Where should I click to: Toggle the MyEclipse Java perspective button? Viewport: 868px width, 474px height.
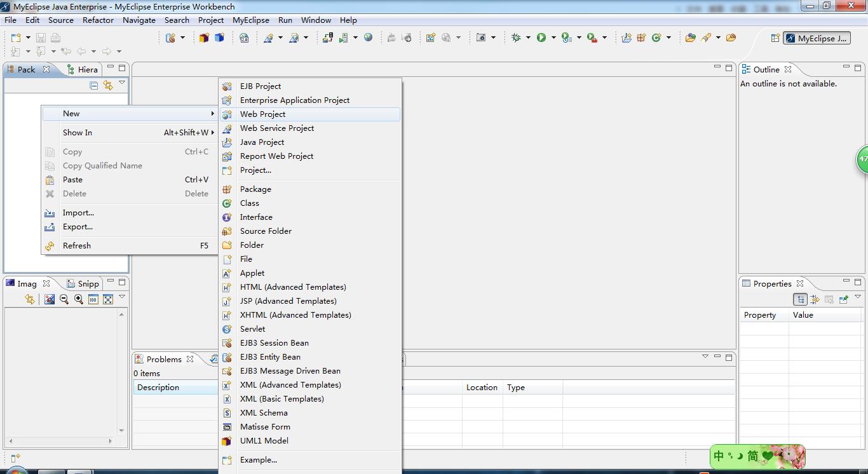tap(817, 38)
